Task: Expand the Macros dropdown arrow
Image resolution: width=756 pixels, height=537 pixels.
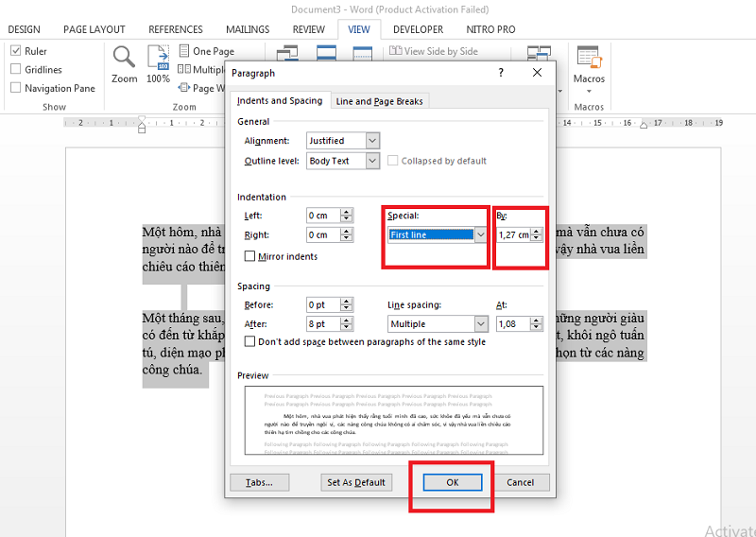Action: pos(589,91)
